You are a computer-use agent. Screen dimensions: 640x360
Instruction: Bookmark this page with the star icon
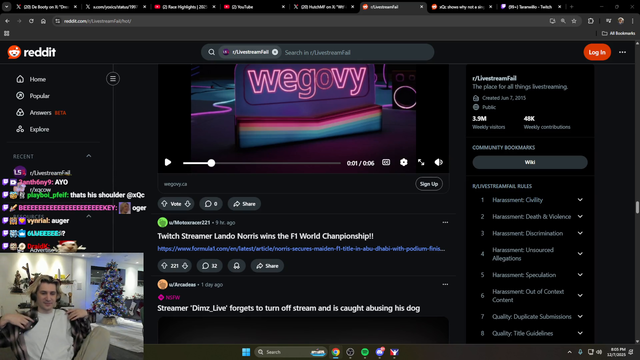(x=574, y=21)
